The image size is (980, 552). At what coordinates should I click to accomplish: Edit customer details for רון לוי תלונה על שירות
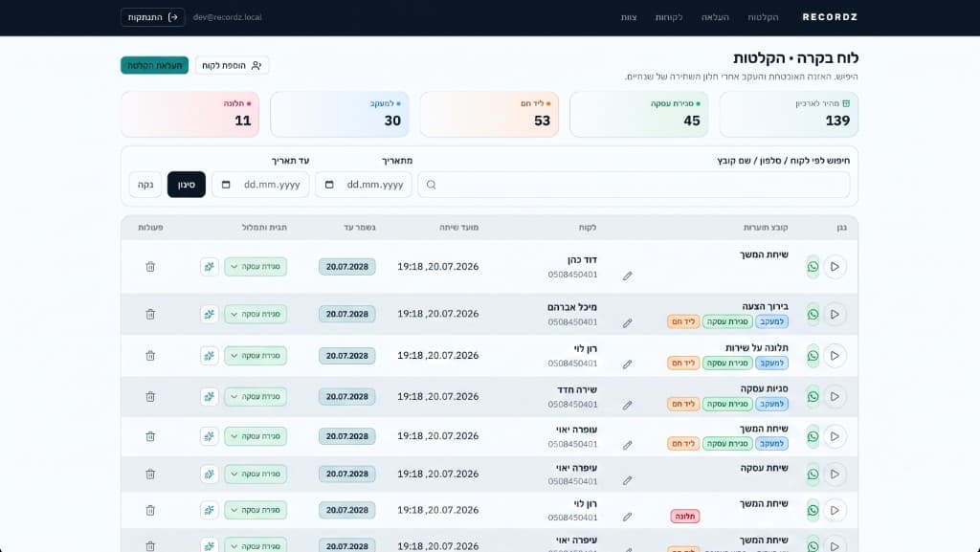(x=628, y=364)
